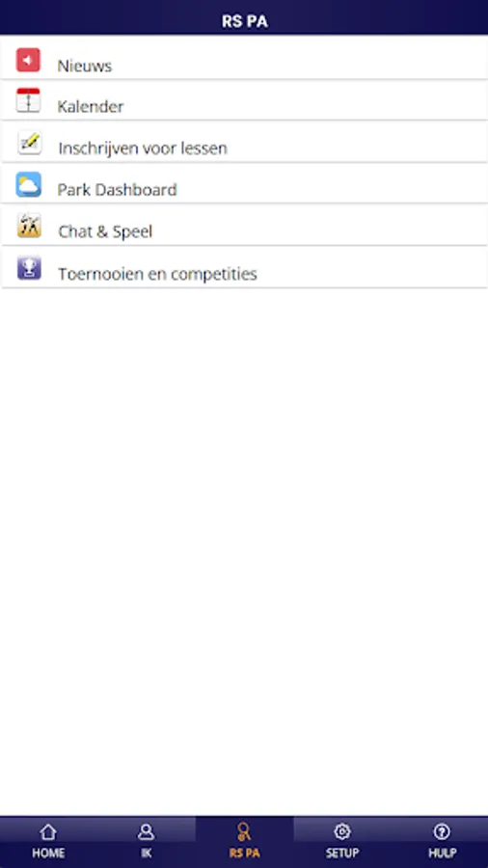Screen dimensions: 488x868
Task: Switch to the SETUP tab label
Action: click(342, 854)
